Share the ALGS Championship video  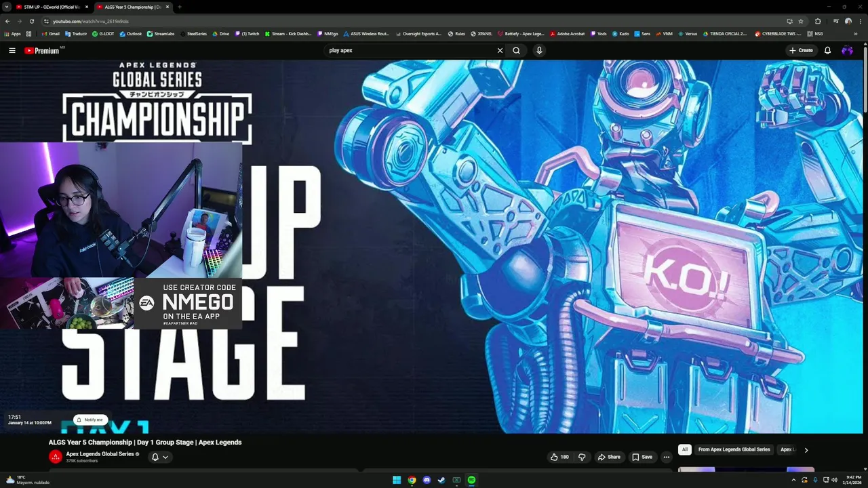point(609,457)
